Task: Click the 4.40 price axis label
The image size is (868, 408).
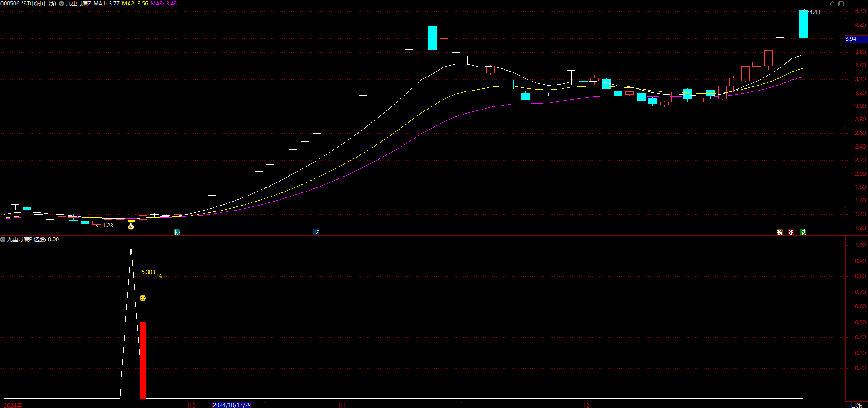Action: pyautogui.click(x=860, y=11)
